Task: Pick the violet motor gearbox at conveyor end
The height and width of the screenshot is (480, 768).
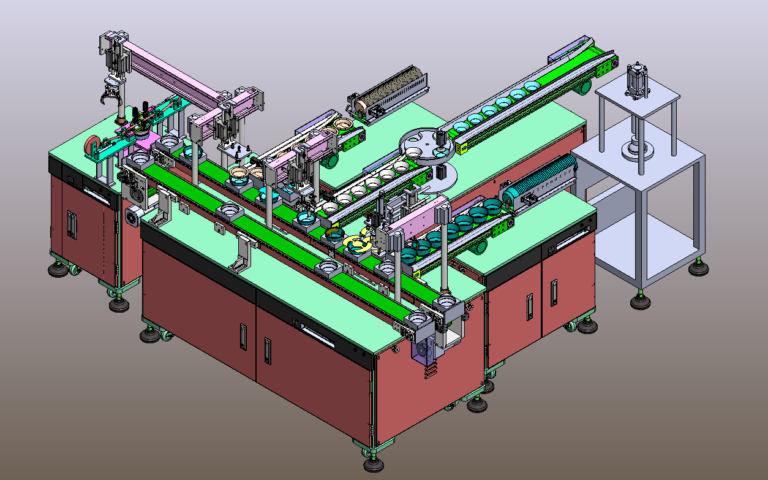Action: tap(423, 349)
